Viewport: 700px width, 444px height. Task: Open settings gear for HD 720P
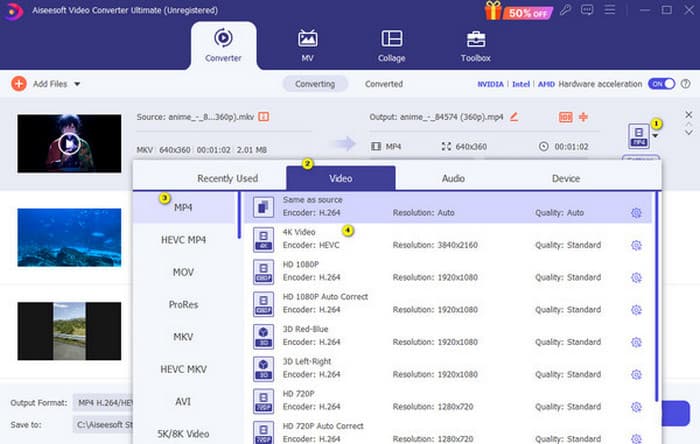tap(636, 407)
